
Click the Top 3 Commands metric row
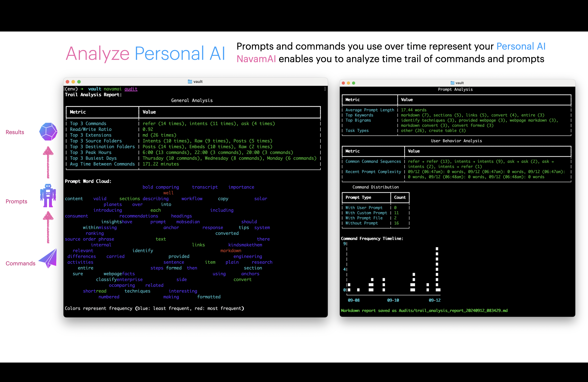coord(88,124)
